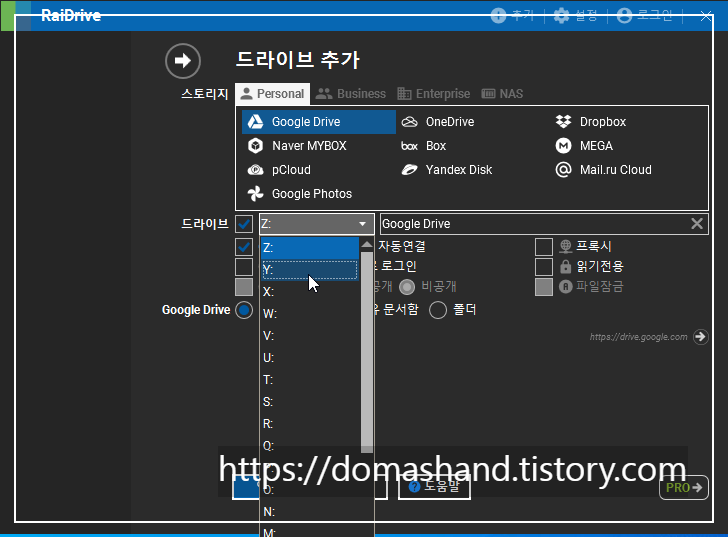728x537 pixels.
Task: Select the 폴더 radio button
Action: 438,310
